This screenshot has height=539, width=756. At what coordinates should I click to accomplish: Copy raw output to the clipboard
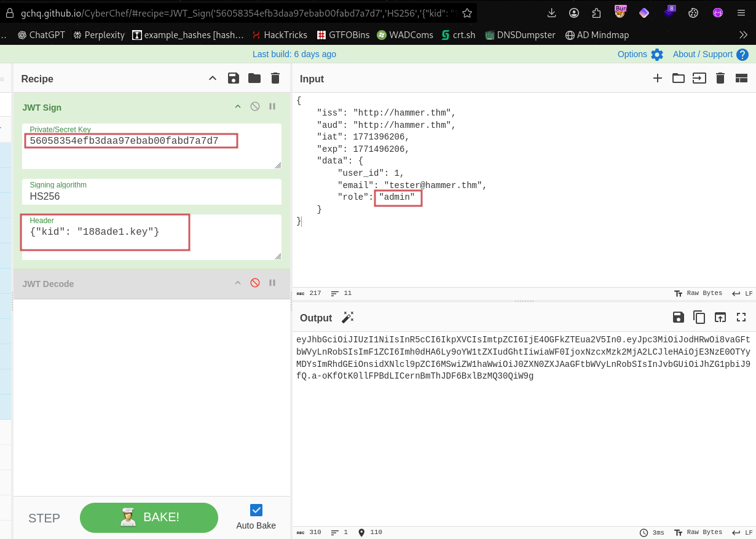point(699,317)
